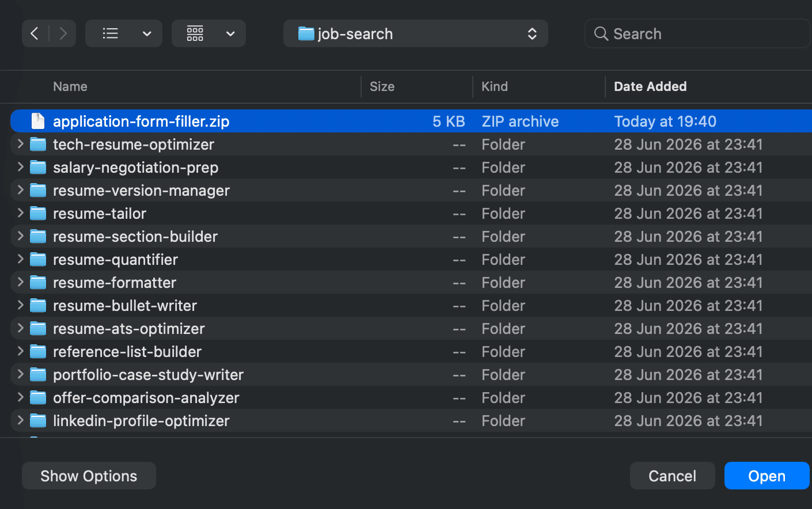
Task: Click the resume-version-manager folder icon
Action: coord(38,190)
